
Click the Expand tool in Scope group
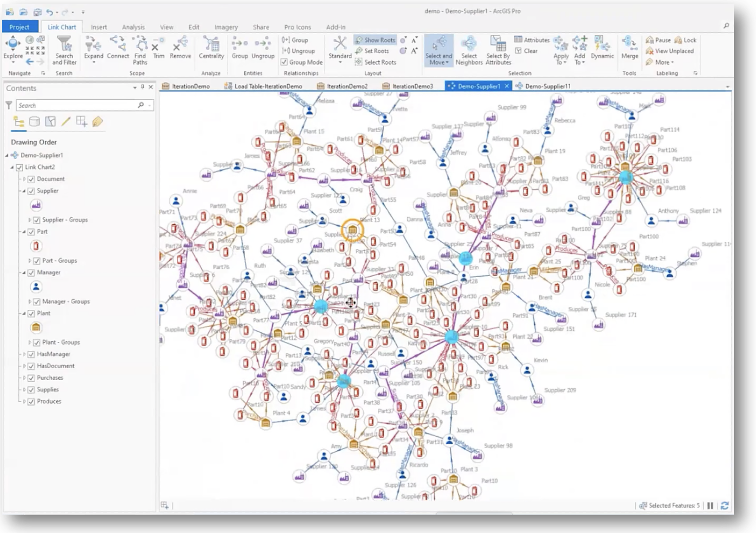[x=94, y=49]
